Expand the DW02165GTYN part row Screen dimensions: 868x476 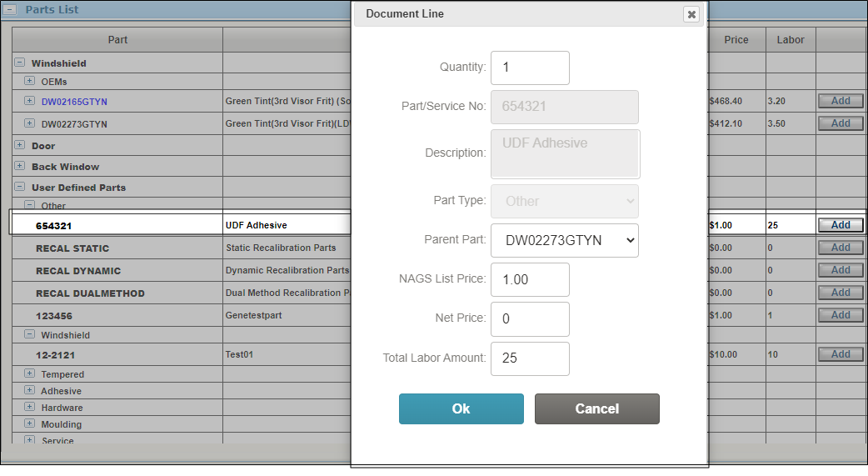(29, 101)
